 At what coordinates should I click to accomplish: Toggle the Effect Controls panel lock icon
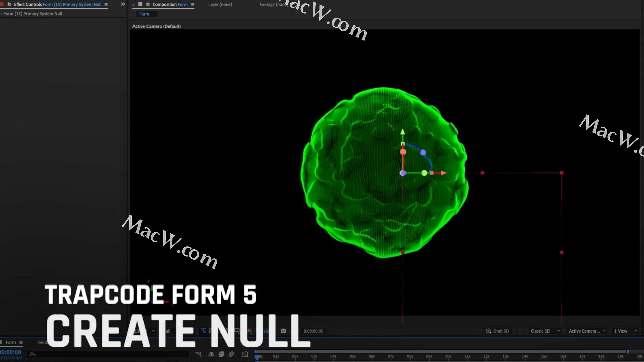coord(9,4)
